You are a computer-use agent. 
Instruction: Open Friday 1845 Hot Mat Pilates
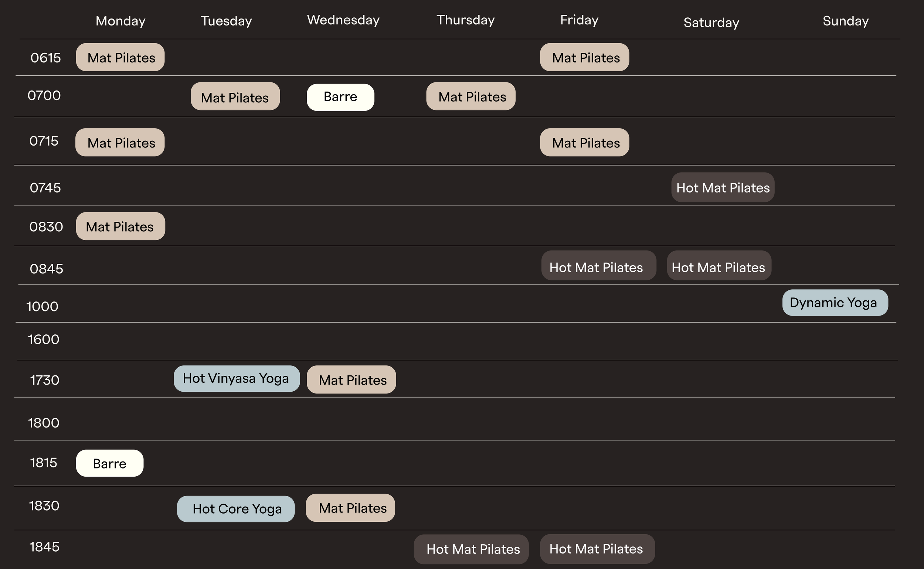597,549
